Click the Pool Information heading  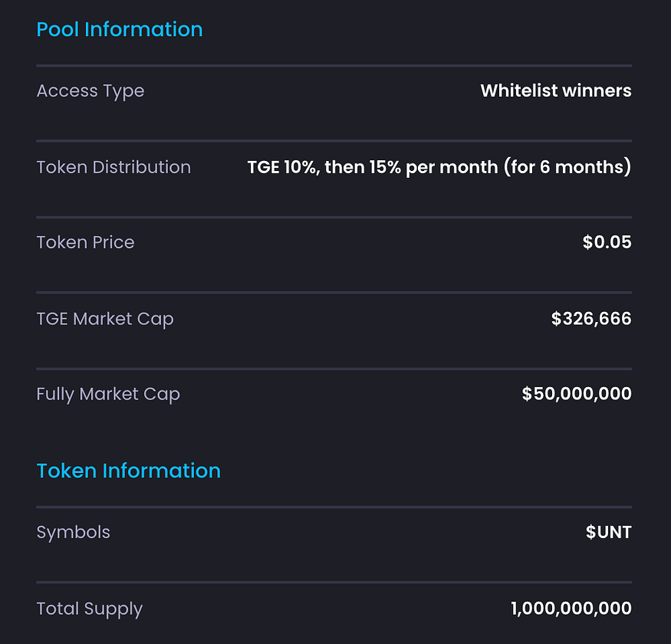coord(120,29)
